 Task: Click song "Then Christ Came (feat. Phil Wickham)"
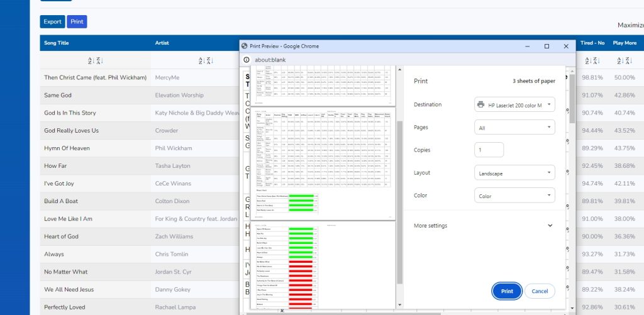point(96,77)
